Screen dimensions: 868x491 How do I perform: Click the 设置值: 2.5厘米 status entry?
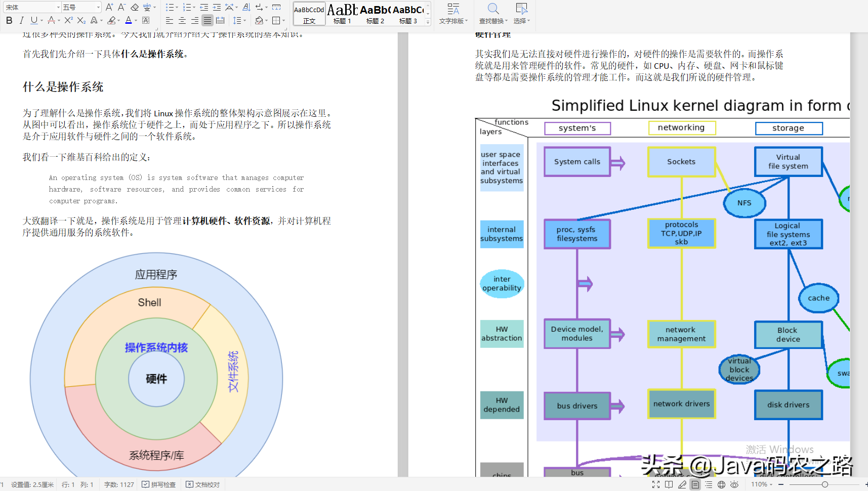(32, 484)
